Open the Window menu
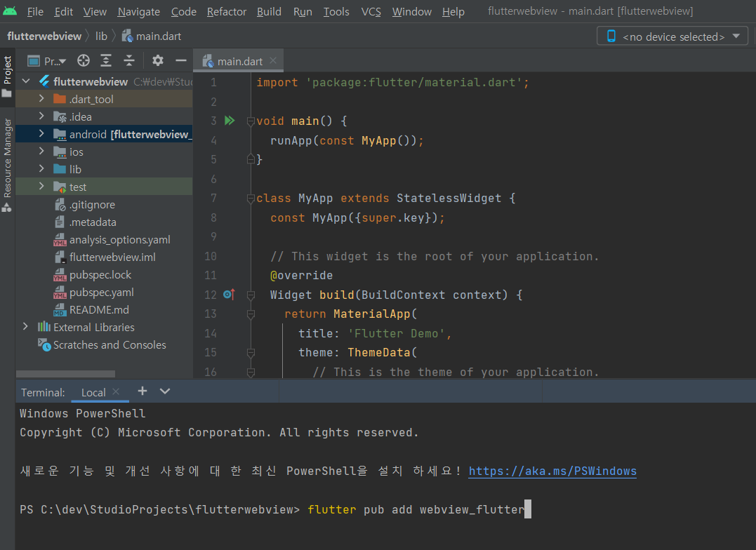Screen dimensions: 756x550 [412, 11]
